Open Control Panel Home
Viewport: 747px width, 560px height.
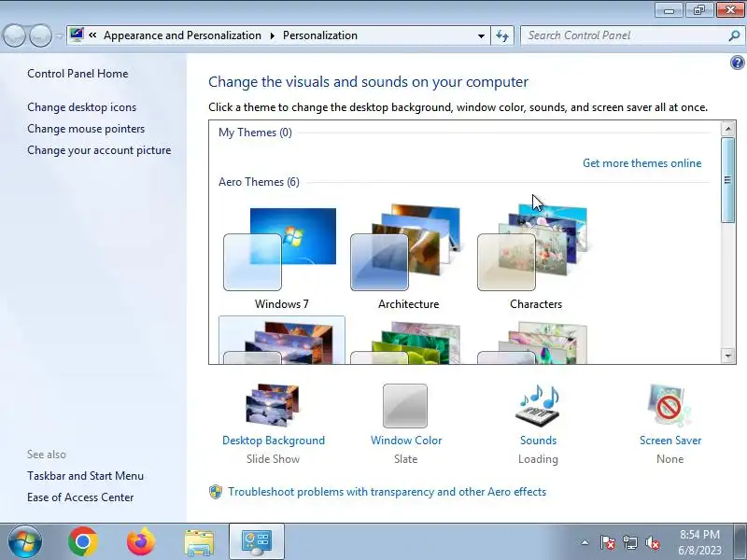[78, 74]
